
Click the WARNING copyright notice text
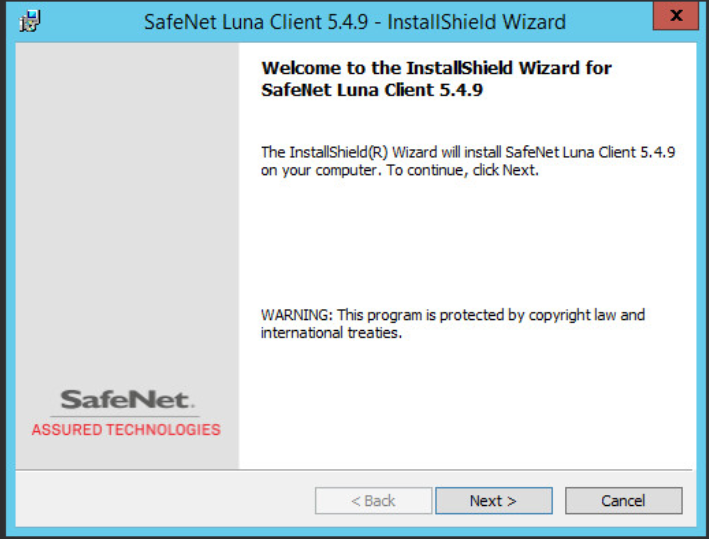(453, 315)
